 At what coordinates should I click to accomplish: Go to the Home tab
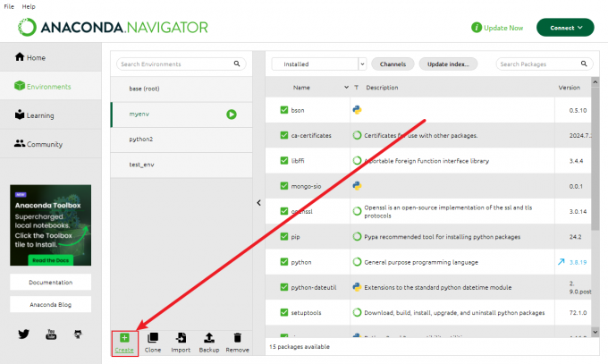tap(51, 57)
